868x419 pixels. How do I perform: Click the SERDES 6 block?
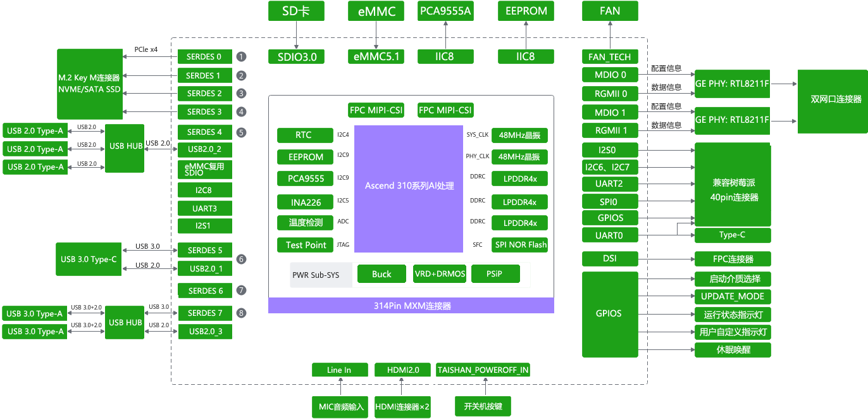tap(204, 291)
